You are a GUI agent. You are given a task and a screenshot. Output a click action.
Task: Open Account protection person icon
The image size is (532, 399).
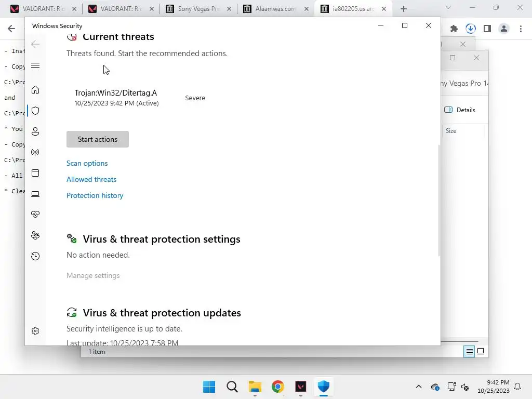tap(35, 131)
